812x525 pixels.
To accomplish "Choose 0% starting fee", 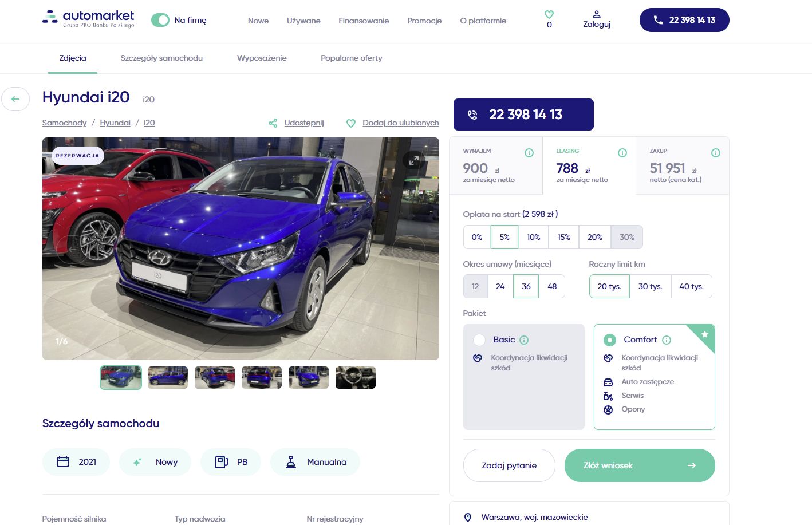I will pos(477,237).
